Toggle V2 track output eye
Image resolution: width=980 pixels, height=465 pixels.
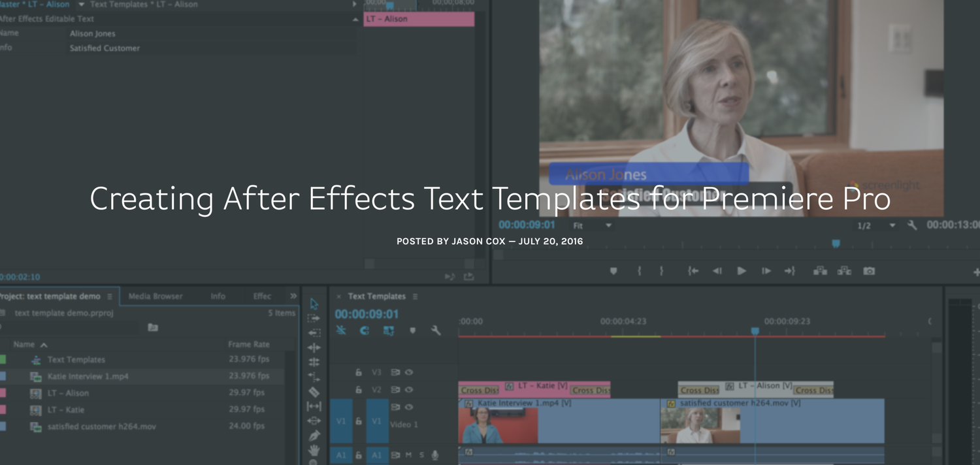click(x=409, y=390)
